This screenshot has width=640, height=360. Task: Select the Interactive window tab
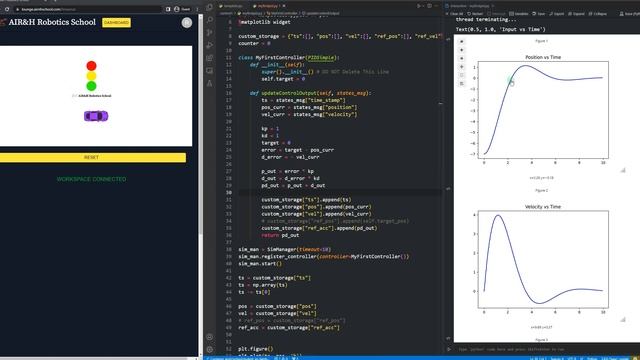pos(468,6)
